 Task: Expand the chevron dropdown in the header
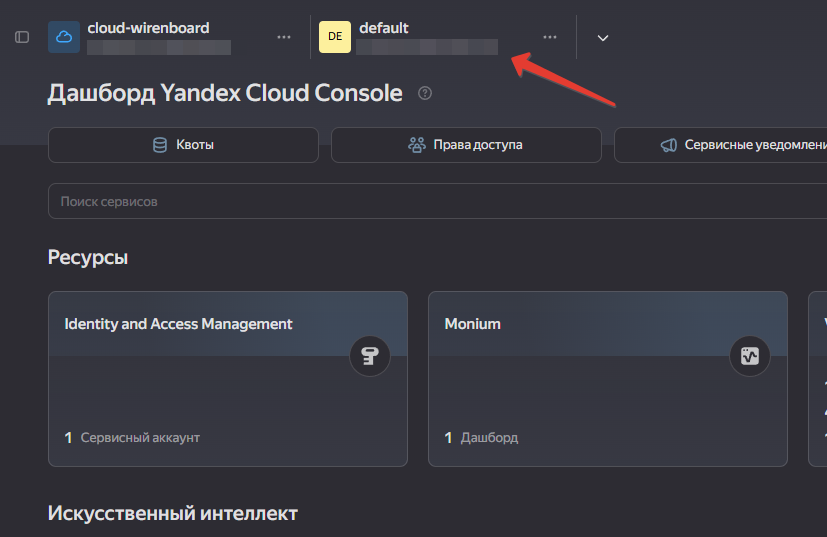pyautogui.click(x=603, y=38)
